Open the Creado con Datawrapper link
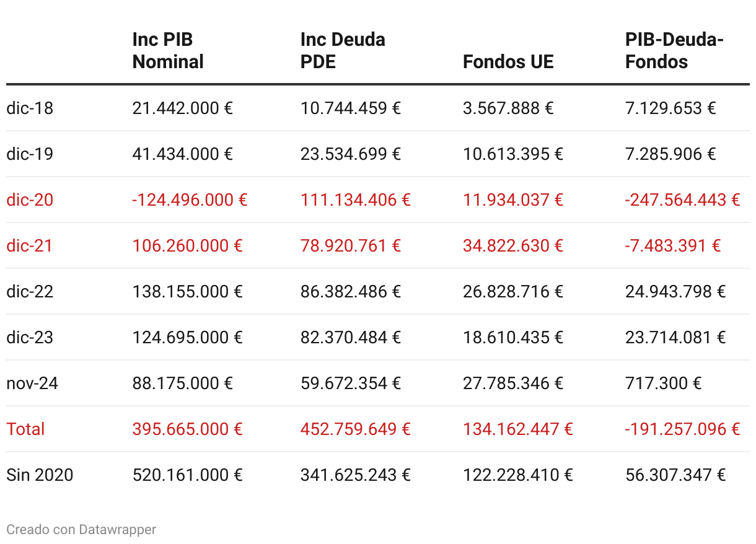756x544 pixels. [x=81, y=529]
